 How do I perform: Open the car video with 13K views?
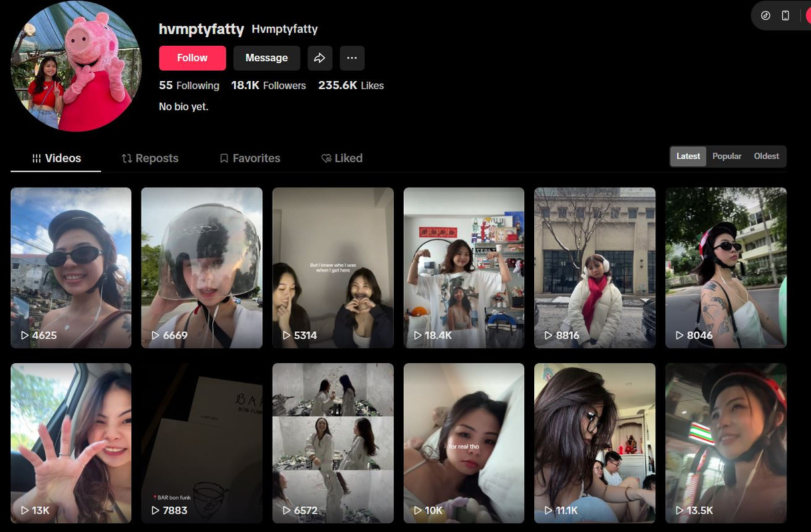pos(71,443)
